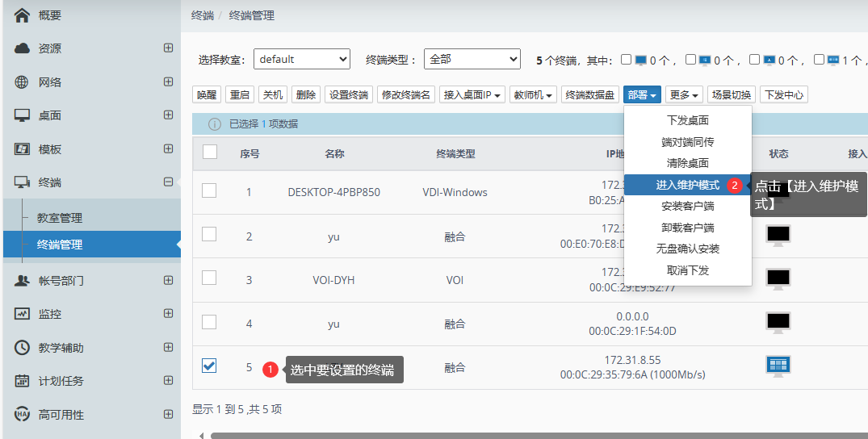Open 教室管理 in the sidebar tree
Image resolution: width=868 pixels, height=439 pixels.
(x=60, y=218)
